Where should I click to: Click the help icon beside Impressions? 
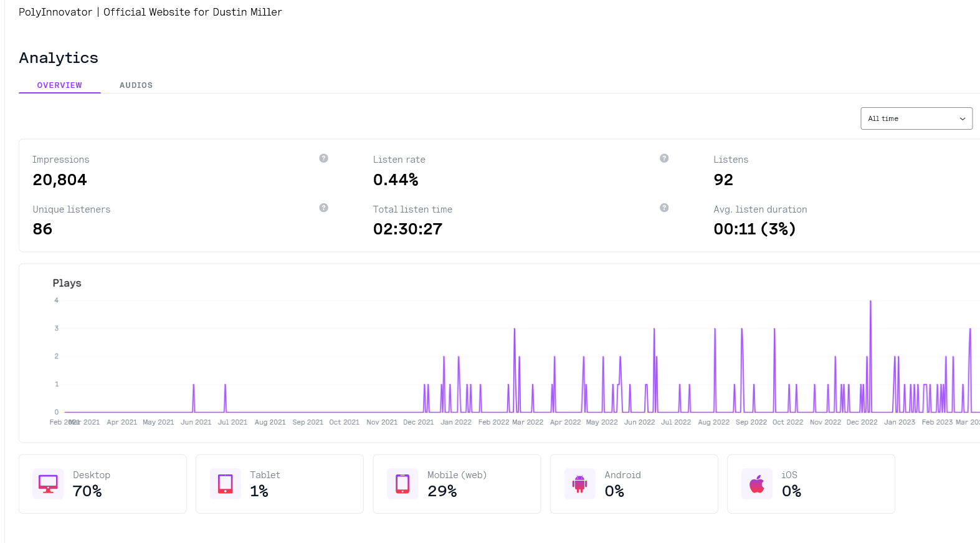point(323,158)
